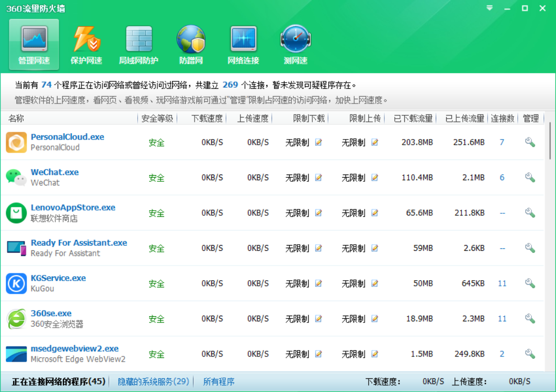
Task: Open manage wrench for WeChat.exe
Action: click(530, 177)
